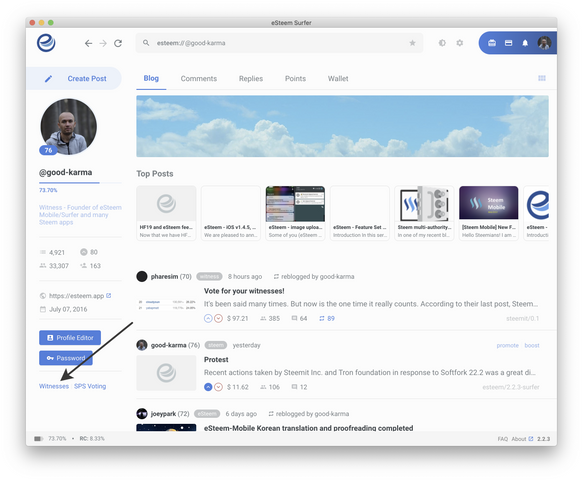The image size is (583, 480).
Task: Open the 12 comments on Protest
Action: 299,387
